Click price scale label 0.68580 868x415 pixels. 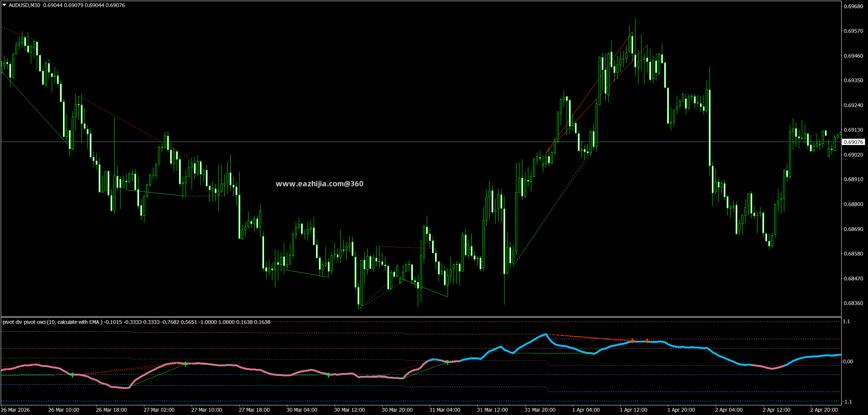(853, 254)
